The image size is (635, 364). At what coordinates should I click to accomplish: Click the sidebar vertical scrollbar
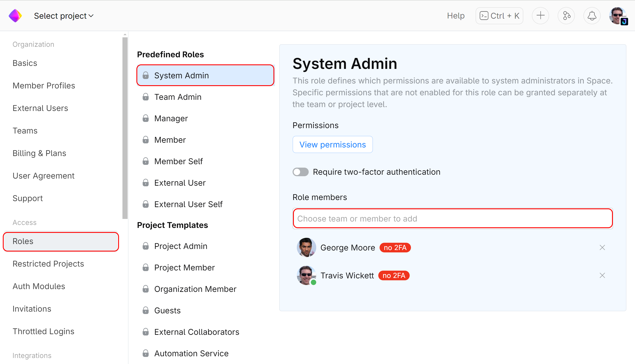(x=125, y=127)
